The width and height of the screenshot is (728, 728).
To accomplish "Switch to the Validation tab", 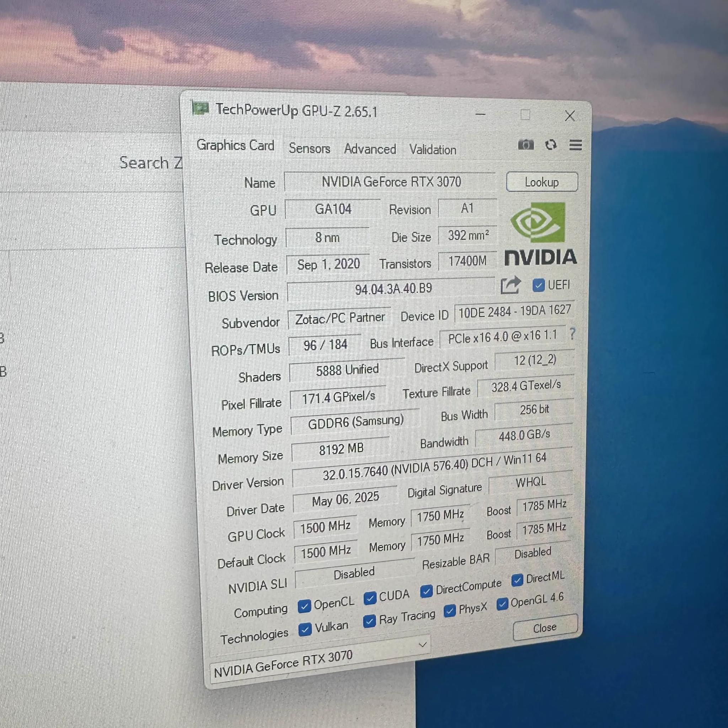I will 433,150.
